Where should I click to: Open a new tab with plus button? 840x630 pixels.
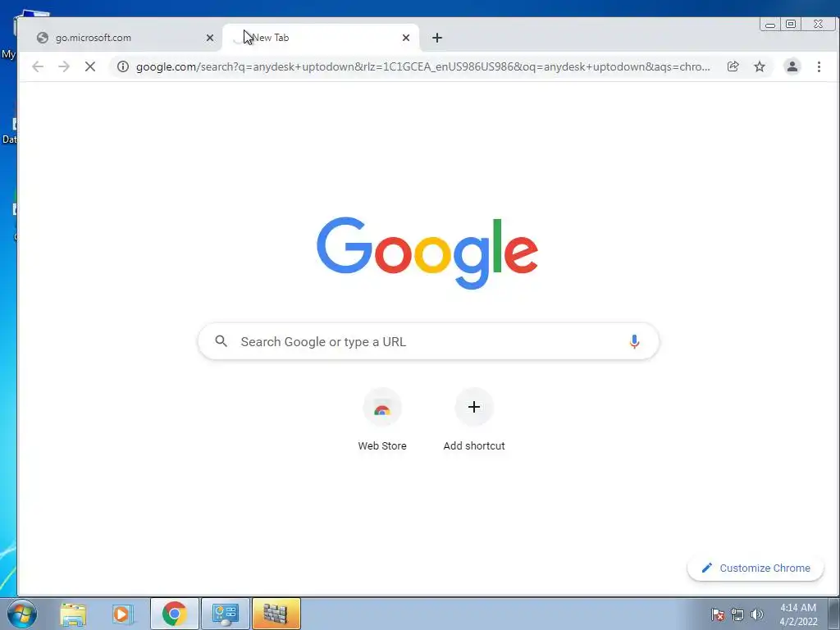coord(437,38)
